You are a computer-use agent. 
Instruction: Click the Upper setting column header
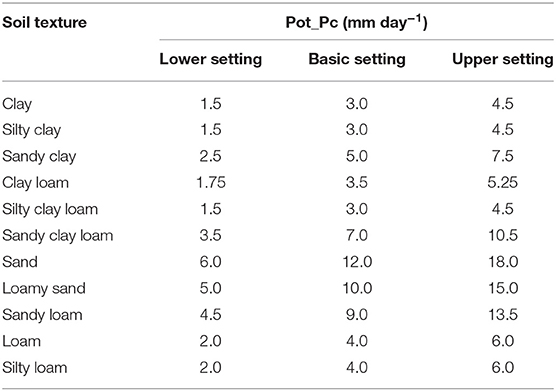click(x=502, y=60)
